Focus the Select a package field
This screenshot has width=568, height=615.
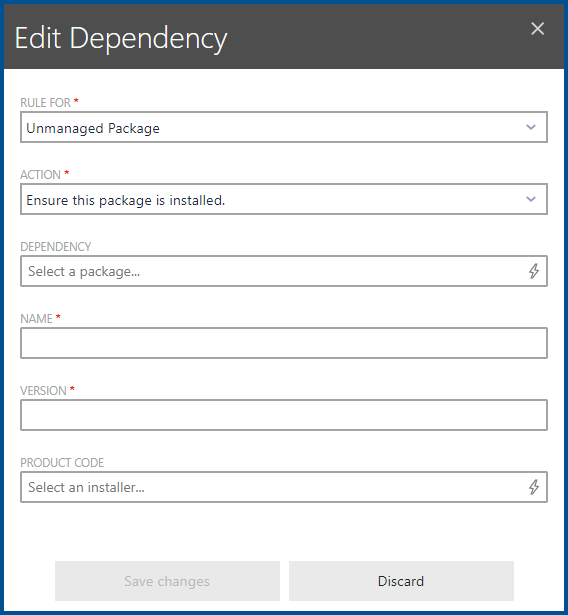point(284,271)
